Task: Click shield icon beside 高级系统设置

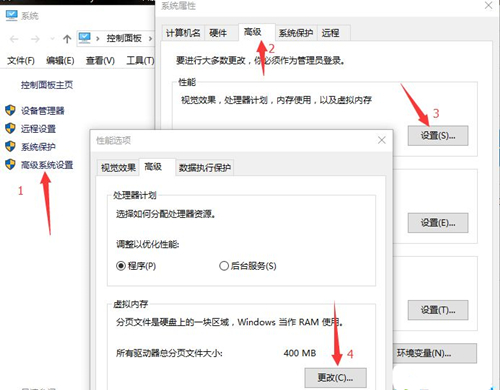Action: (10, 164)
